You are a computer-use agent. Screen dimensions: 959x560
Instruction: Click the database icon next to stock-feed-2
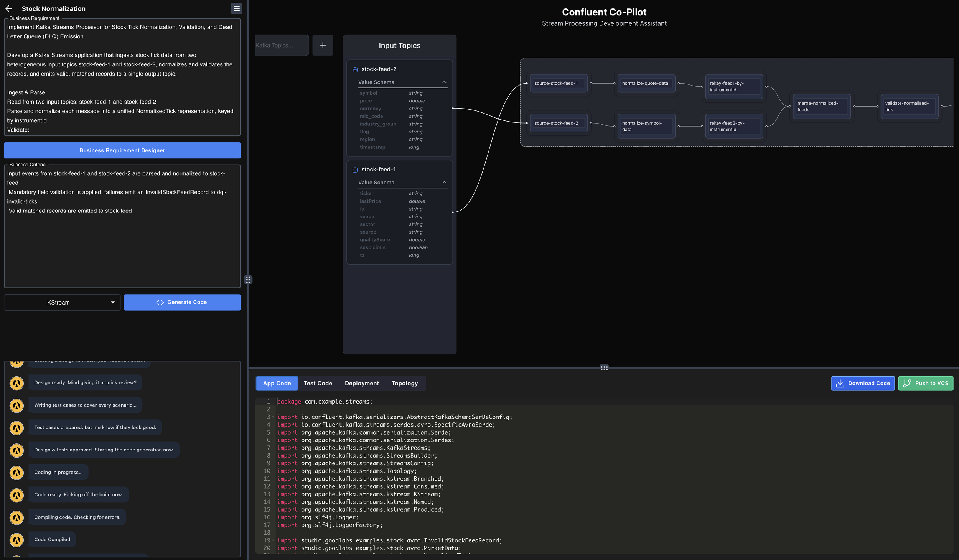coord(355,69)
